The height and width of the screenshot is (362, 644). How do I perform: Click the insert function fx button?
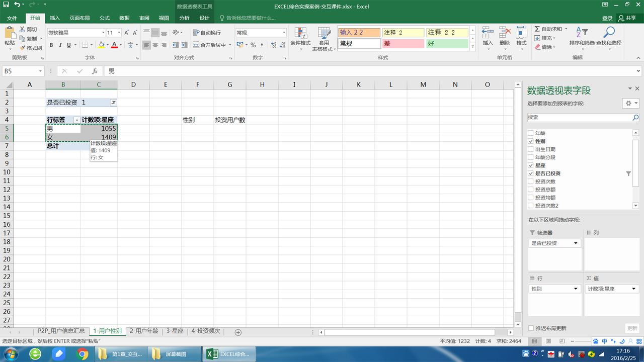pos(94,71)
